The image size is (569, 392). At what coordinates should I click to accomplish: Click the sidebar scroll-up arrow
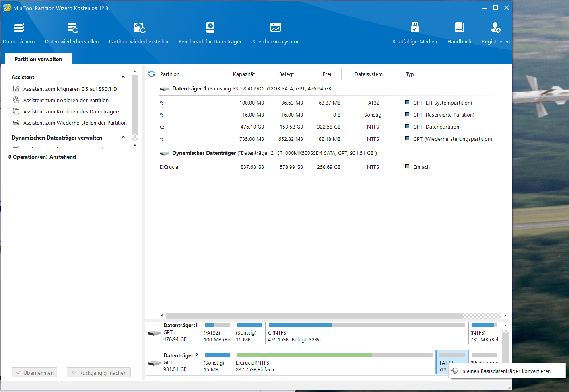(x=135, y=71)
